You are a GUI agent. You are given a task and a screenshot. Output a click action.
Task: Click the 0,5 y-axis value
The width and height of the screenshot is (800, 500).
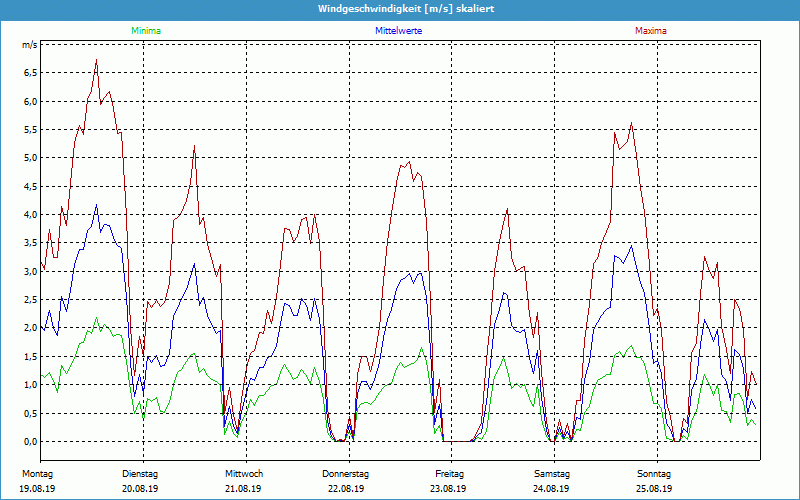[x=30, y=413]
